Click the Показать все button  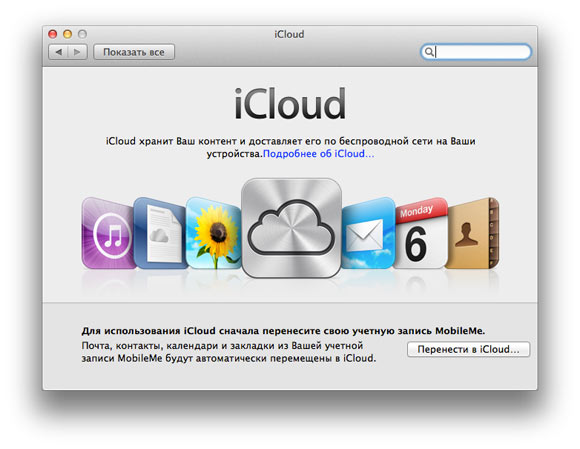(134, 52)
